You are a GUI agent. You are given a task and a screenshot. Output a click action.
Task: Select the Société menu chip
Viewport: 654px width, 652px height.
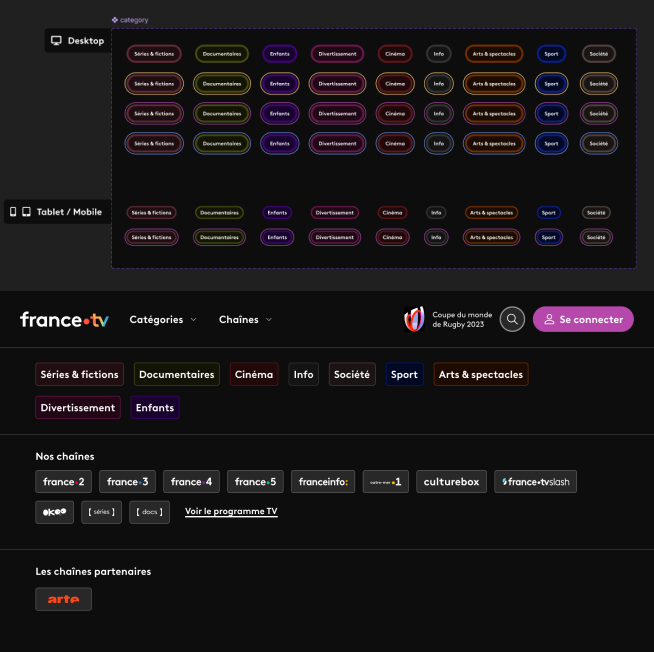pyautogui.click(x=352, y=374)
